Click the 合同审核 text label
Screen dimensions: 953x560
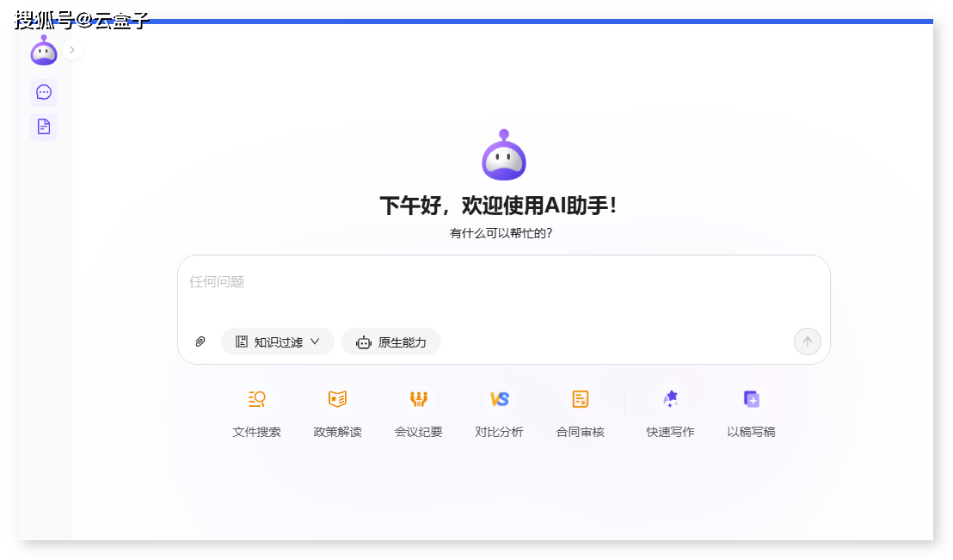[x=581, y=432]
